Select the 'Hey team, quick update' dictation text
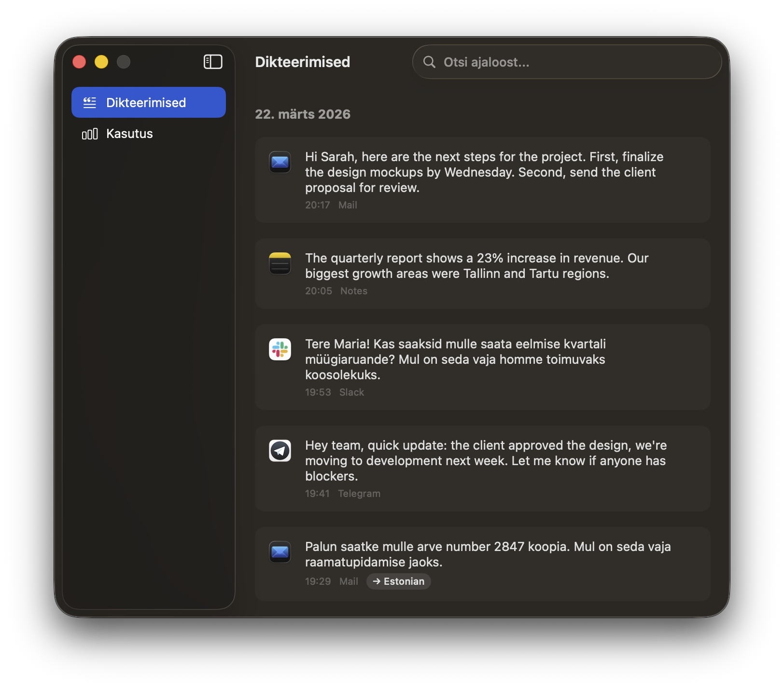Screen dimensions: 784x689 [486, 461]
